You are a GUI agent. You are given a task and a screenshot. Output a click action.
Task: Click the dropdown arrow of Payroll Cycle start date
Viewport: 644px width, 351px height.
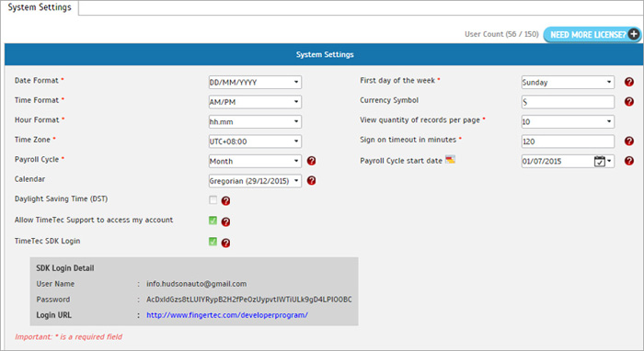(x=609, y=161)
